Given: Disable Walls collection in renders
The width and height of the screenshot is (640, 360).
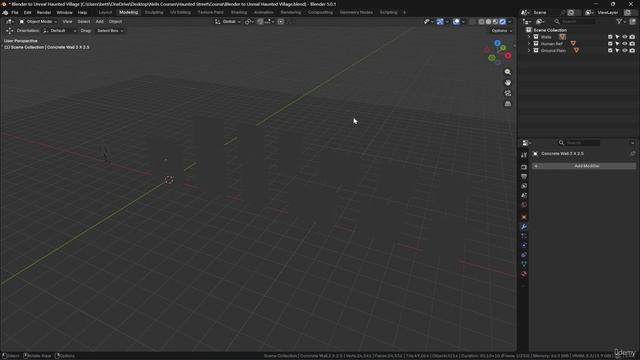Looking at the screenshot, I should click(632, 37).
